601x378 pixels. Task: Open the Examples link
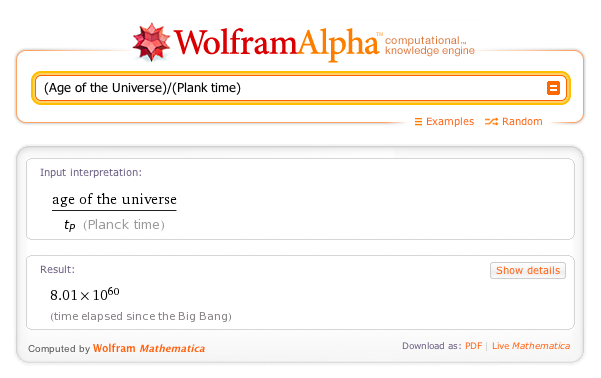[450, 122]
